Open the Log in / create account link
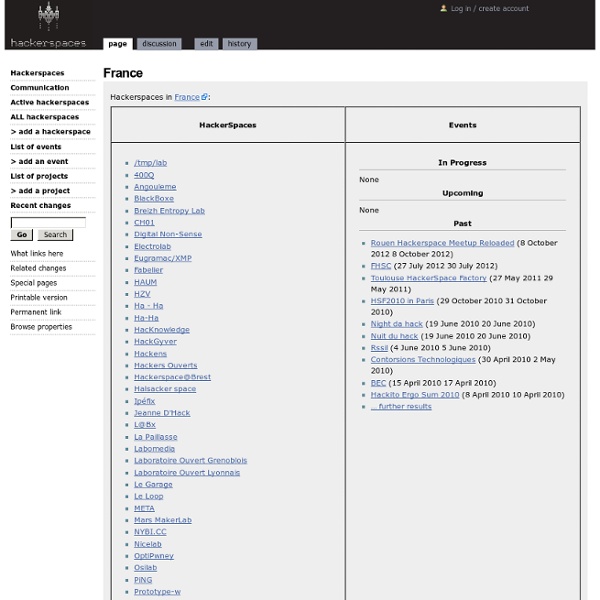 [489, 8]
